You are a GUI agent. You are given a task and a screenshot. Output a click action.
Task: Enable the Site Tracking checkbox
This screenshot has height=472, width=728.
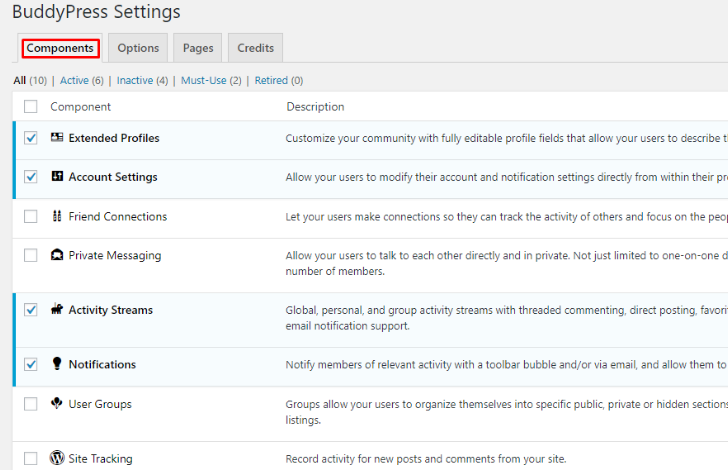click(x=31, y=459)
